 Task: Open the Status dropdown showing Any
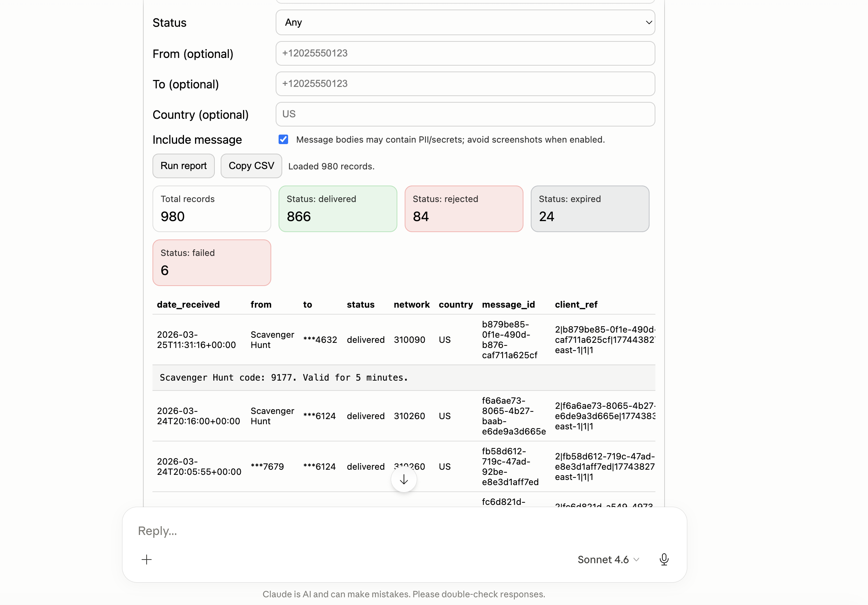pos(465,22)
